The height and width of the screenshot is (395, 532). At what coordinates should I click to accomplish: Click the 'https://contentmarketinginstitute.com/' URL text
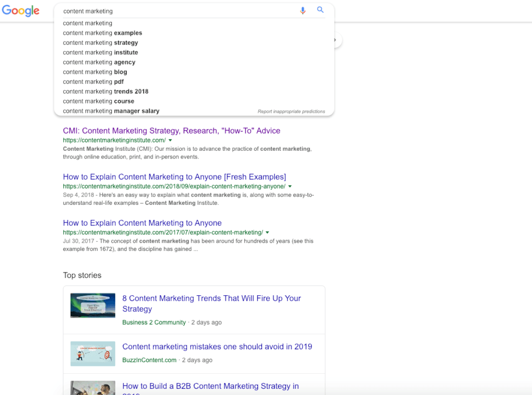pos(114,140)
